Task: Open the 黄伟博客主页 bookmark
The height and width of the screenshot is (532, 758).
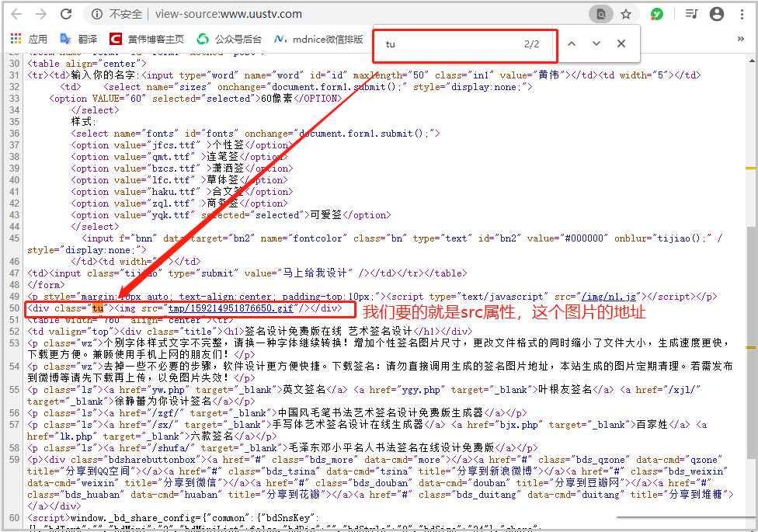Action: pos(147,39)
